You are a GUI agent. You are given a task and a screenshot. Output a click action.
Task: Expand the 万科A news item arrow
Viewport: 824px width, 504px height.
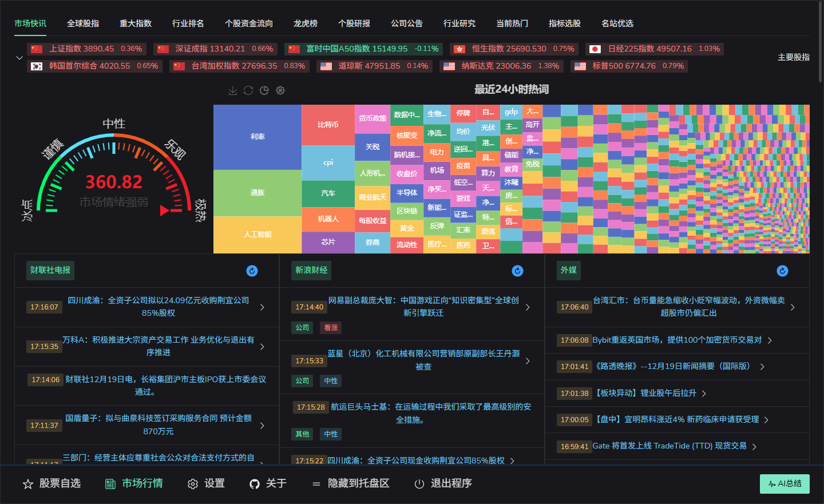pyautogui.click(x=262, y=346)
